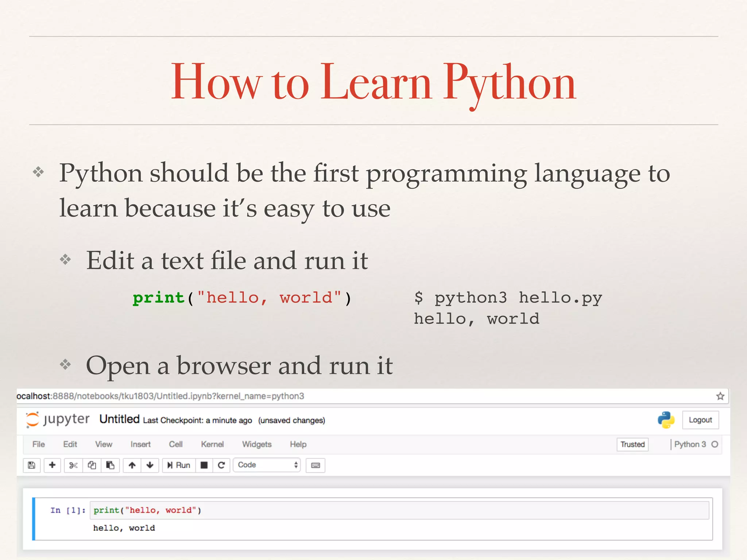Open the Widgets menu

pyautogui.click(x=257, y=444)
